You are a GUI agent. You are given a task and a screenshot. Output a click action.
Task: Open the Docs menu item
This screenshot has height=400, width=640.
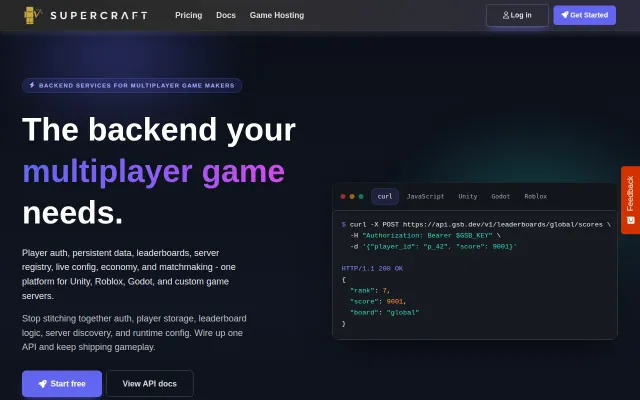226,15
